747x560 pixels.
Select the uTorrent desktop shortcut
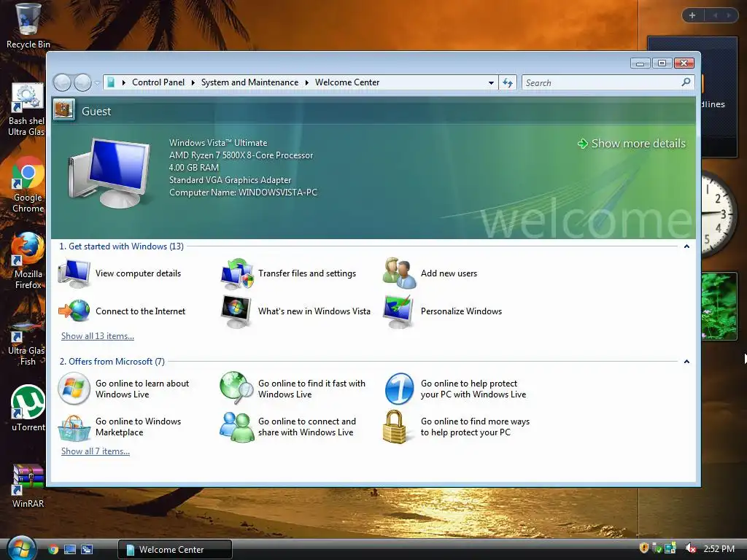point(28,408)
